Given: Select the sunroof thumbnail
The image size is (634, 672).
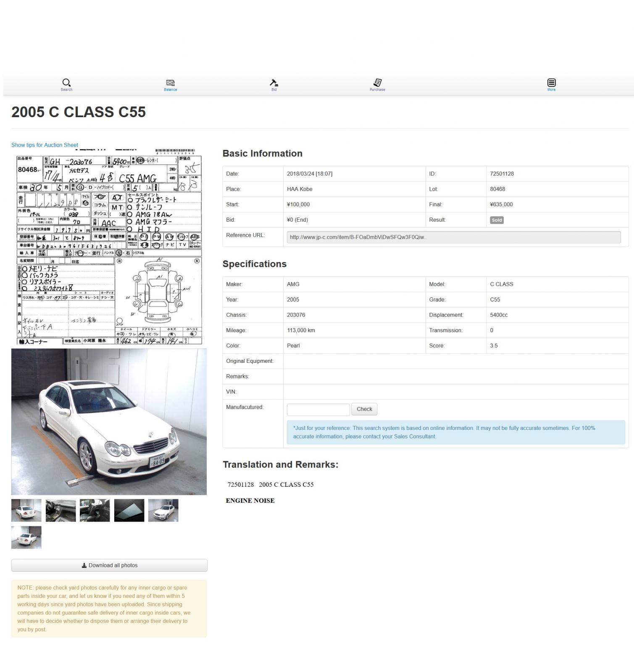Looking at the screenshot, I should 129,510.
